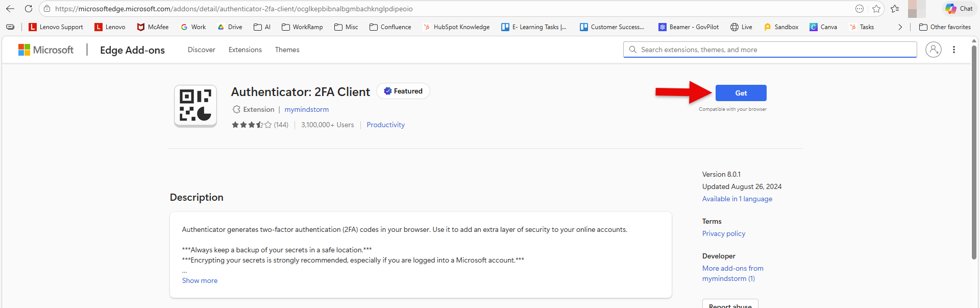The image size is (980, 308).
Task: Open the Copilot Chat button
Action: pyautogui.click(x=959, y=9)
